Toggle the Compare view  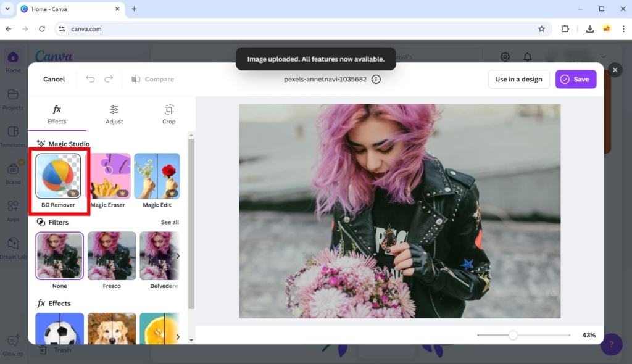pos(153,79)
